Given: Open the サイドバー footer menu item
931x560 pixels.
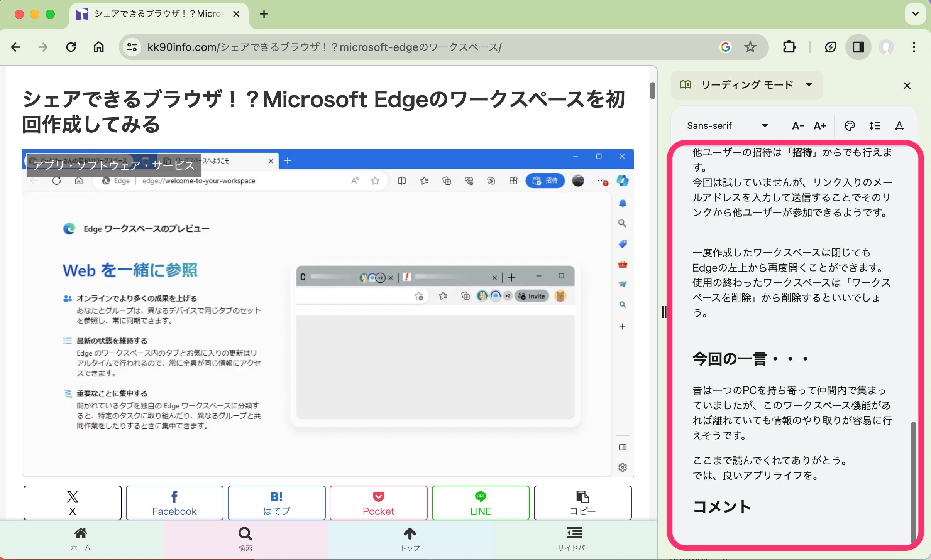Looking at the screenshot, I should 575,540.
